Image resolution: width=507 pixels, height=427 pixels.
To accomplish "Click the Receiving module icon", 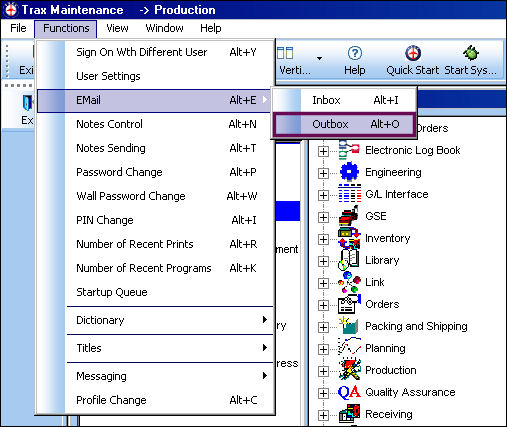I will click(349, 414).
